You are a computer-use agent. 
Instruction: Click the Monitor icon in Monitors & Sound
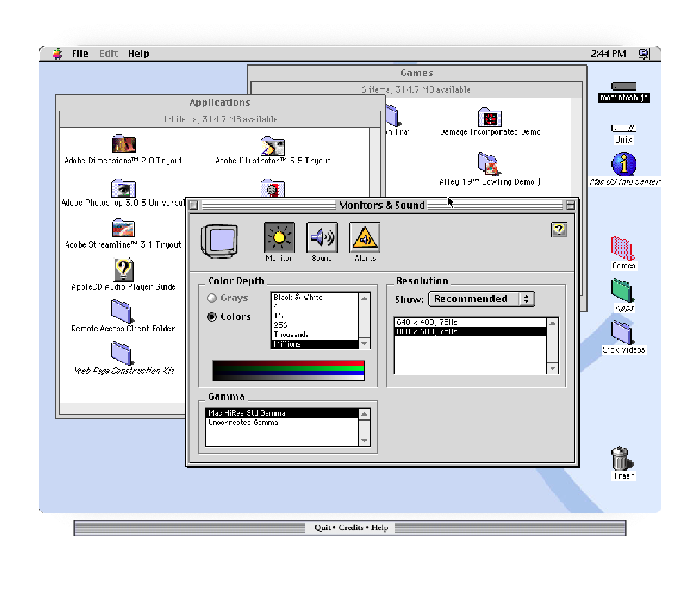[x=279, y=237]
